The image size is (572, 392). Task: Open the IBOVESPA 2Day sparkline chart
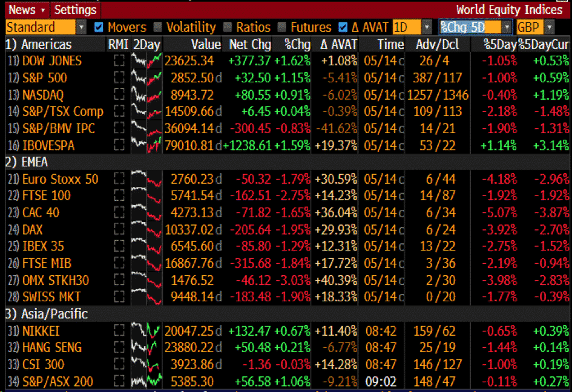pyautogui.click(x=146, y=145)
